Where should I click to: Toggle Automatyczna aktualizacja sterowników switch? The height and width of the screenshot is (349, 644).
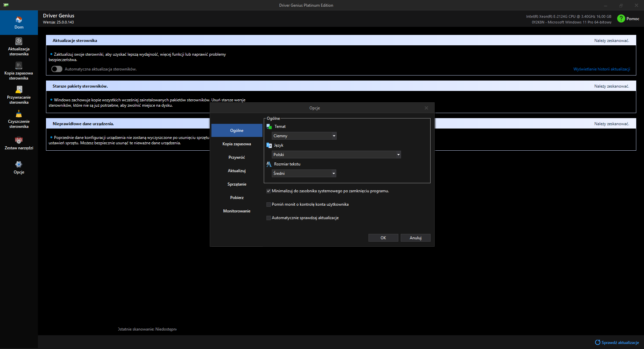[x=57, y=69]
